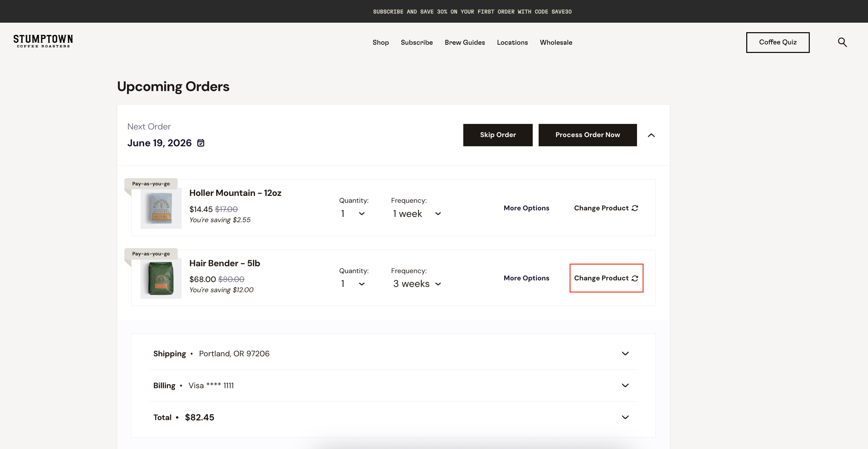This screenshot has height=449, width=868.
Task: Click Holler Mountain Pay-as-you-go tag
Action: [x=151, y=184]
